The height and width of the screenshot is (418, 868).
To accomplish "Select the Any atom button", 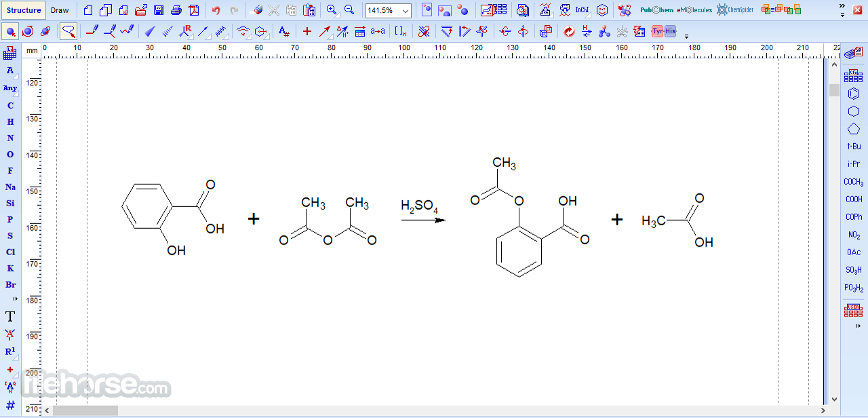I will click(x=10, y=88).
